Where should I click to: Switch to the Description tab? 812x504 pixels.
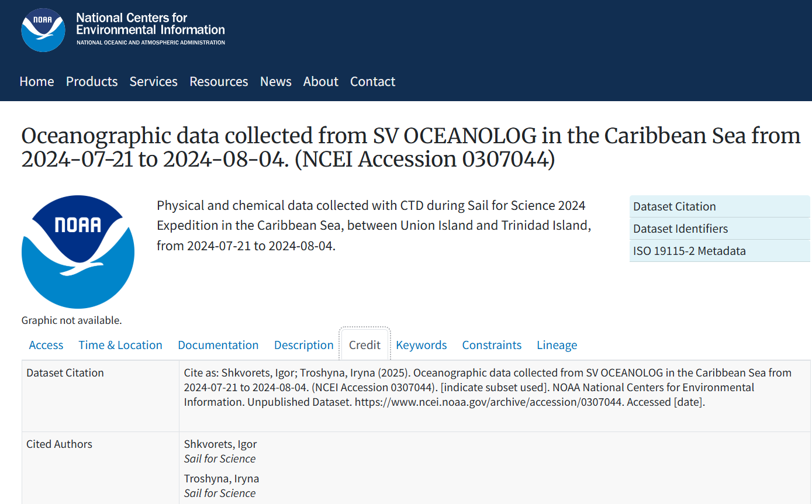304,345
